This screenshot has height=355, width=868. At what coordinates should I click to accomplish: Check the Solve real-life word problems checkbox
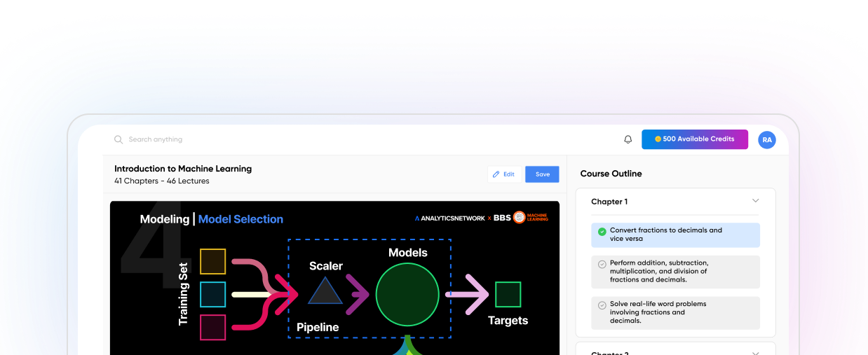[x=602, y=305]
